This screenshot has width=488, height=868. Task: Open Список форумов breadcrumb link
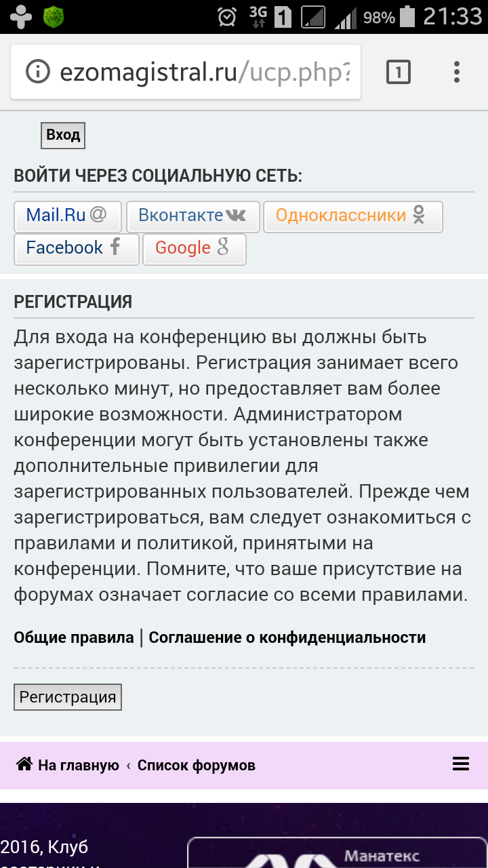coord(197,766)
